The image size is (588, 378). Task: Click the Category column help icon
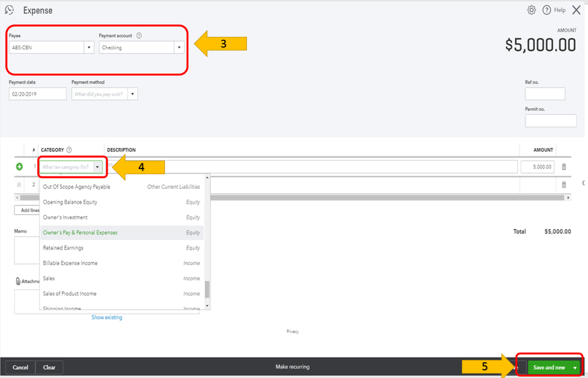[x=69, y=150]
